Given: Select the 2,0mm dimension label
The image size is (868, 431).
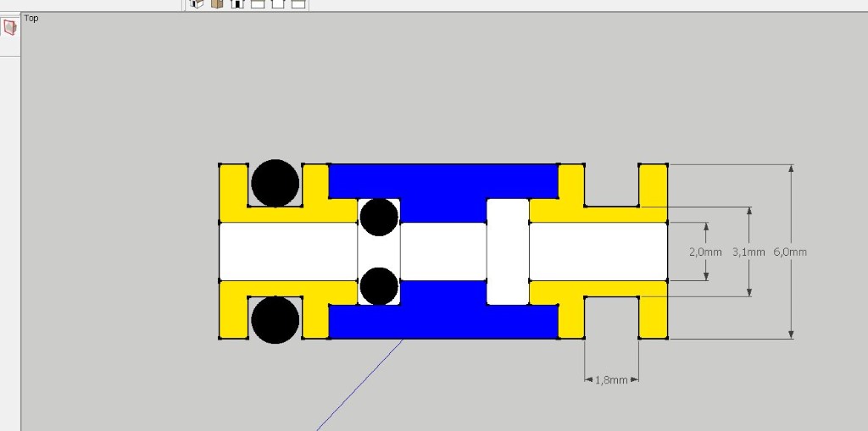Looking at the screenshot, I should click(705, 252).
